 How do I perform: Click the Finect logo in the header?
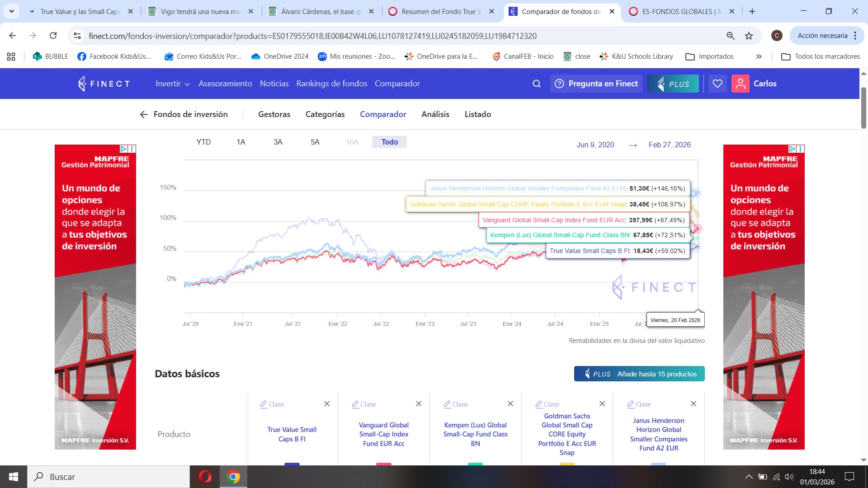104,84
